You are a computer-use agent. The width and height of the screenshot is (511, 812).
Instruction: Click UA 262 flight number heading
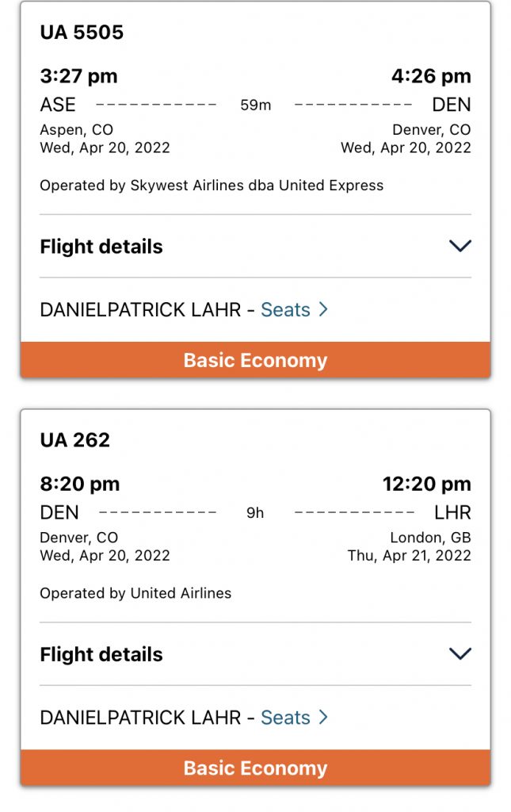[x=75, y=439]
